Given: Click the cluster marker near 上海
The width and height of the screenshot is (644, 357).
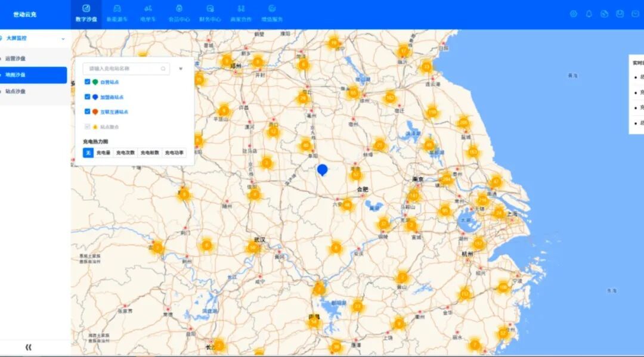Looking at the screenshot, I should (499, 213).
